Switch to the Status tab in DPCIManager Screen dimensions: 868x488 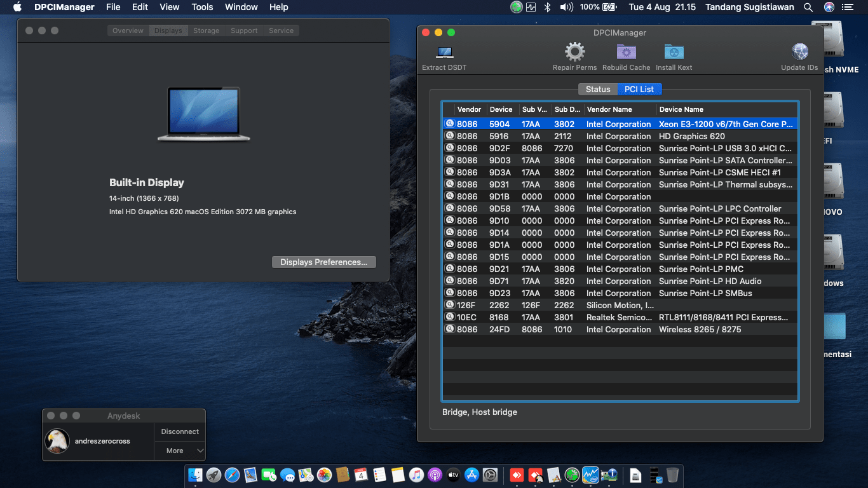point(598,89)
